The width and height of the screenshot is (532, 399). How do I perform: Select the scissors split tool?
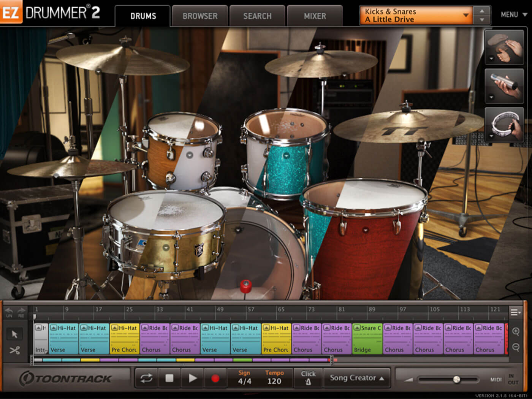click(15, 350)
